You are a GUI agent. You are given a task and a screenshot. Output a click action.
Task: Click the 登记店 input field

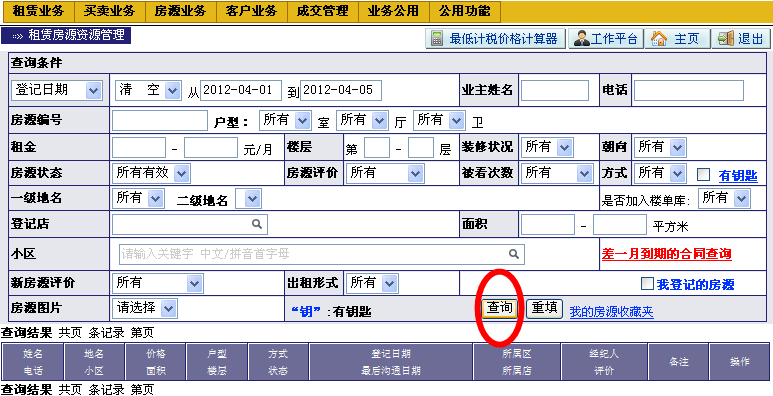tap(190, 224)
